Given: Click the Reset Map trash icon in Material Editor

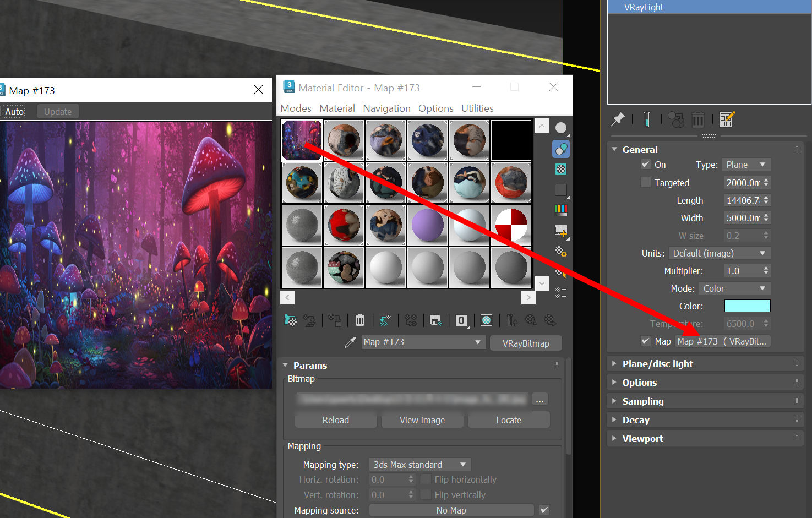Looking at the screenshot, I should click(359, 320).
